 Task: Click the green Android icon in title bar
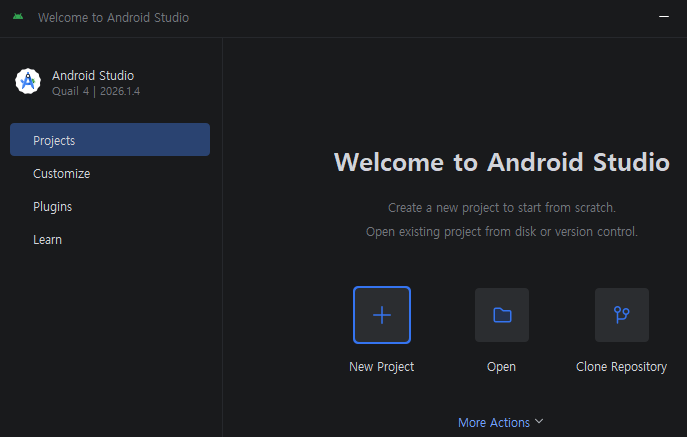pyautogui.click(x=18, y=17)
